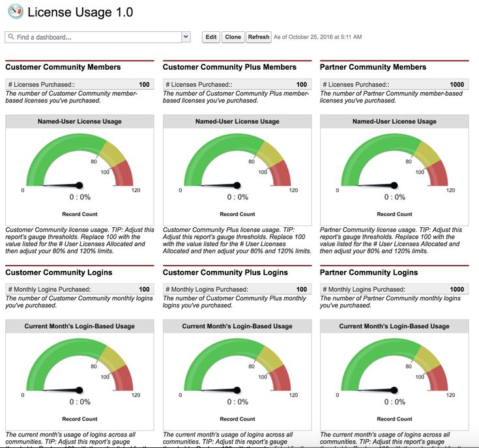This screenshot has height=448, width=479.
Task: Click Customer Community Plus Members section heading
Action: pos(229,67)
